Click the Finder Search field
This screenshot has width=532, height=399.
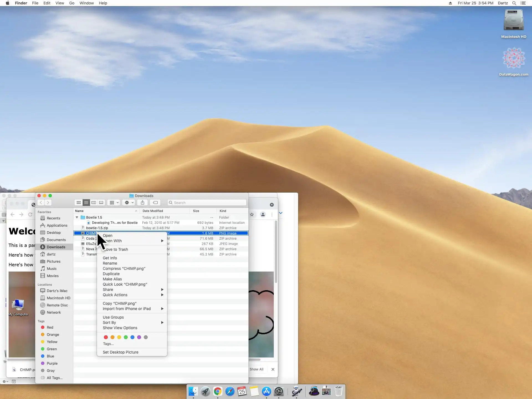[x=208, y=203]
